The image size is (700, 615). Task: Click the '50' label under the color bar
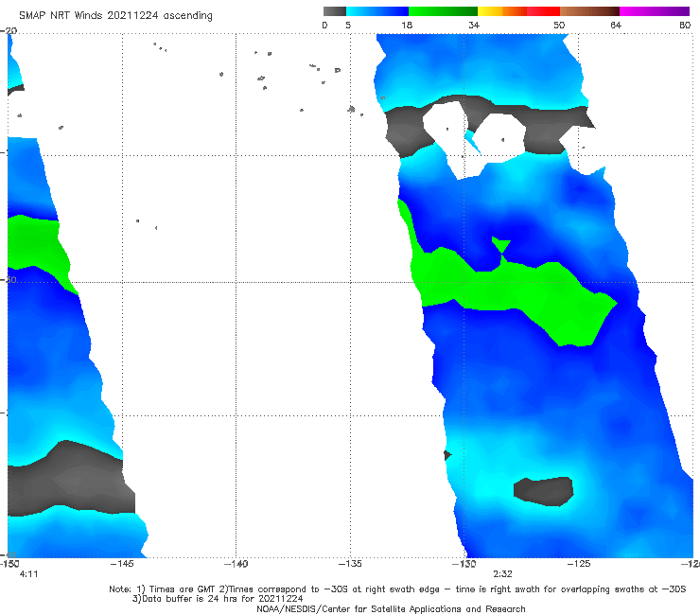[x=559, y=25]
